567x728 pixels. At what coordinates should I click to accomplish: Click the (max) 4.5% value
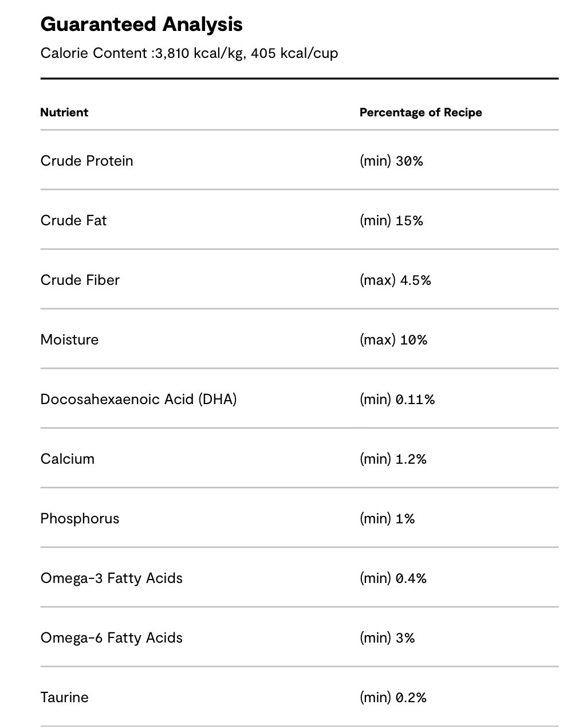(x=395, y=280)
